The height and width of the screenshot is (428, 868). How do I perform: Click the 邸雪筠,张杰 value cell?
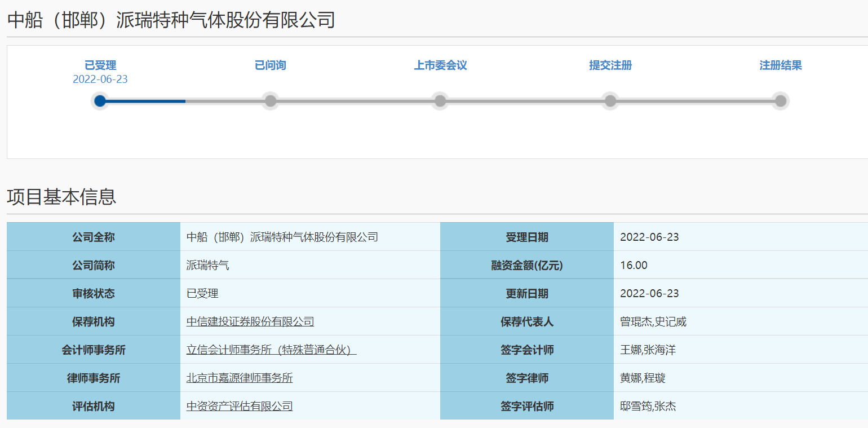click(741, 406)
